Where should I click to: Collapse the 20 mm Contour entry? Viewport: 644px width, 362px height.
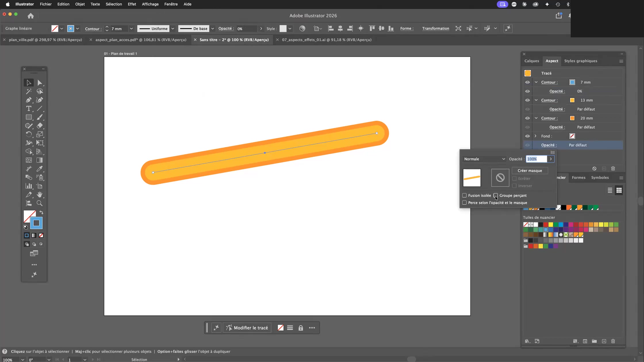click(536, 118)
